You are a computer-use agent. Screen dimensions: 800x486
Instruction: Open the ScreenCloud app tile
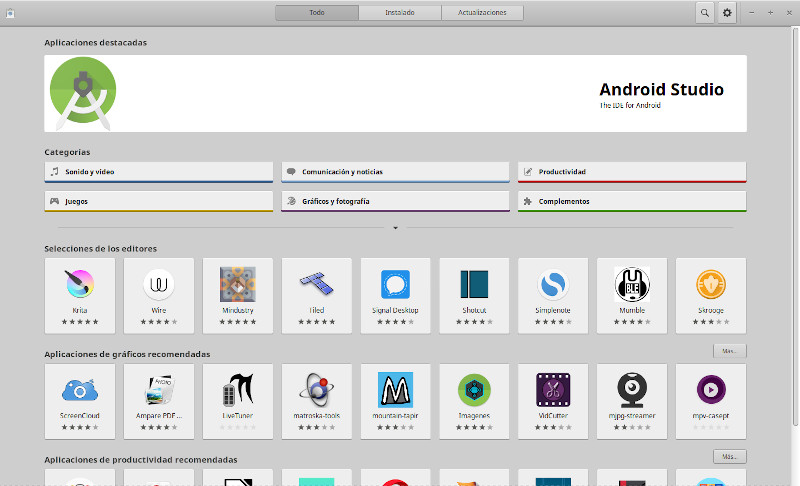(80, 401)
